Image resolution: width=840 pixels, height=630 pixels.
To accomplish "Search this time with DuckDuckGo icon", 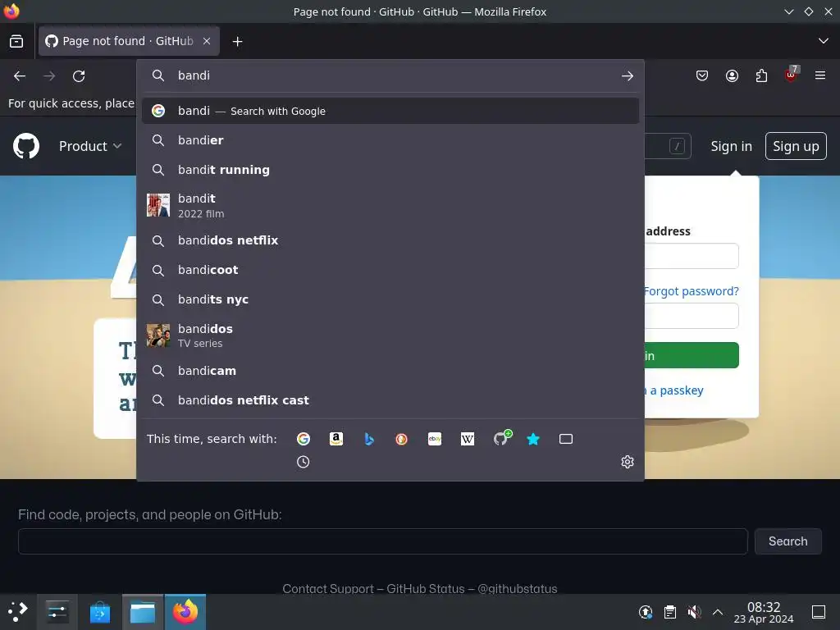I will point(401,439).
